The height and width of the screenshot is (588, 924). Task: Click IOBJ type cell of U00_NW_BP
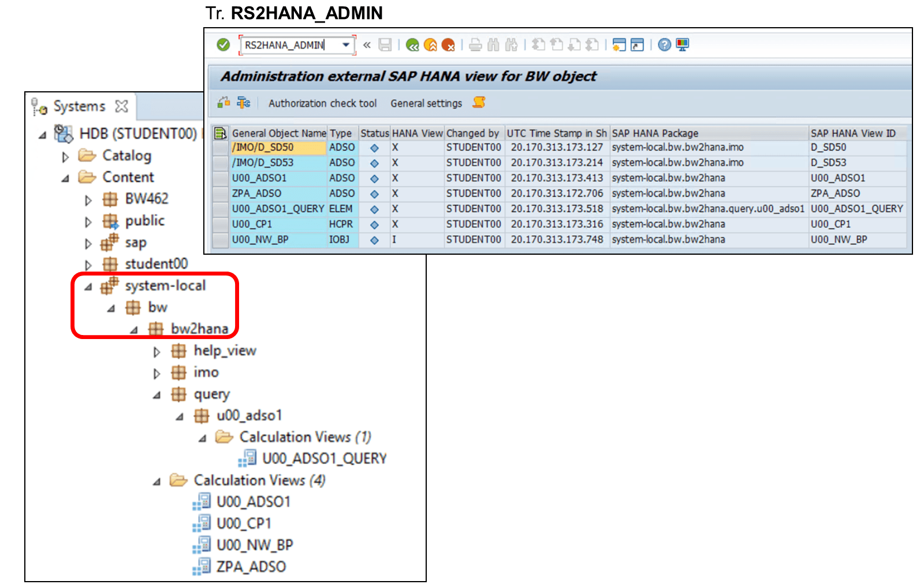[x=343, y=240]
